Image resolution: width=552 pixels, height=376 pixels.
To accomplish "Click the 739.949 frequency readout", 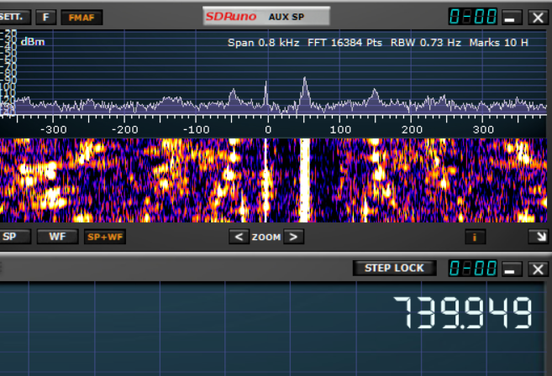I will coord(463,312).
